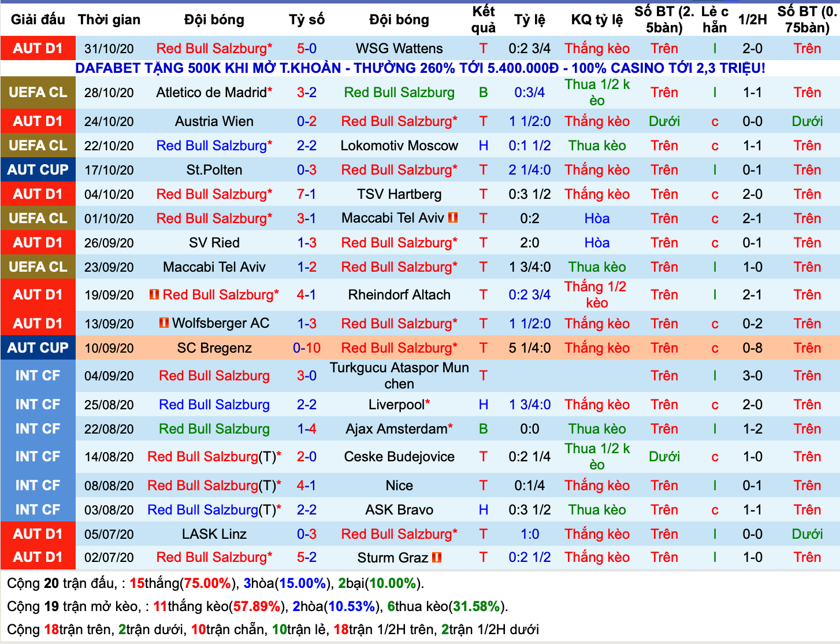Image resolution: width=840 pixels, height=644 pixels.
Task: Click Thắng 1/2 kèo in Rheindorf Altach row
Action: (x=597, y=295)
